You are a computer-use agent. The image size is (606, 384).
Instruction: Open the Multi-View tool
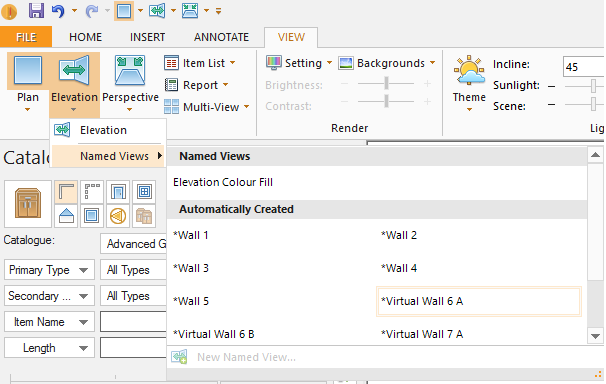pos(206,107)
